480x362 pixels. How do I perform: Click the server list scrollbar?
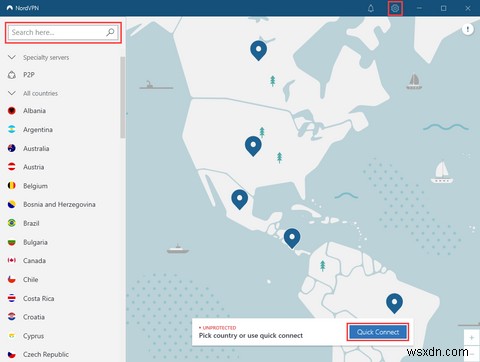point(123,97)
